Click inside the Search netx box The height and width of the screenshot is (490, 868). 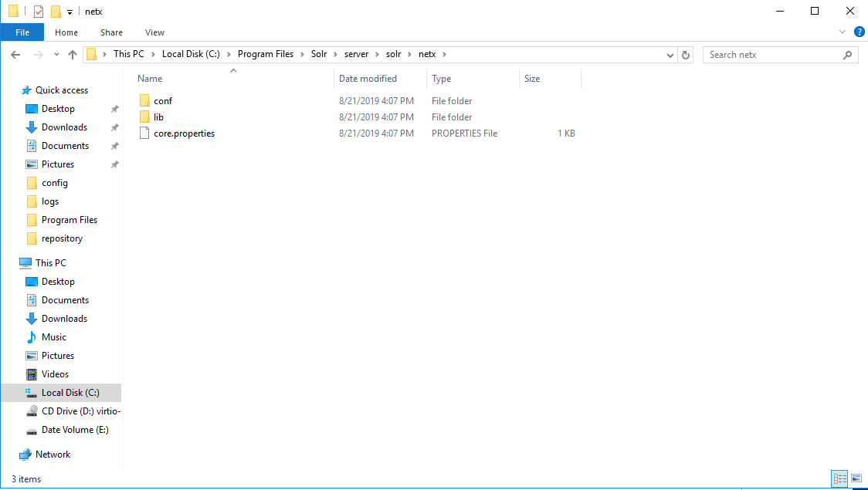(772, 55)
